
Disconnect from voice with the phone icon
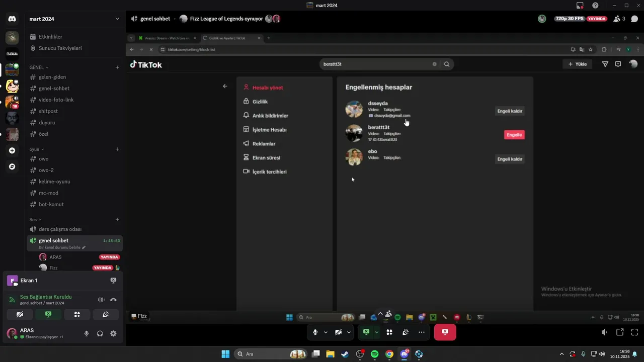click(x=113, y=300)
